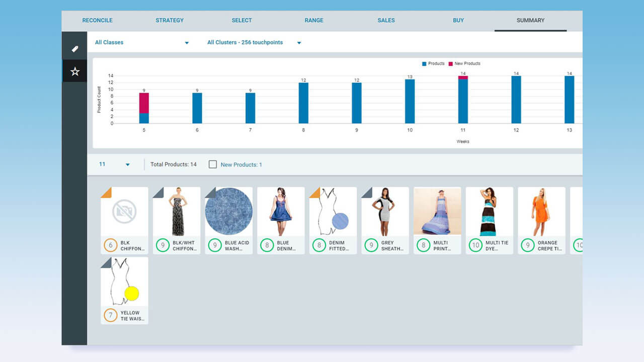Select the SUMMARY tab

coord(530,21)
